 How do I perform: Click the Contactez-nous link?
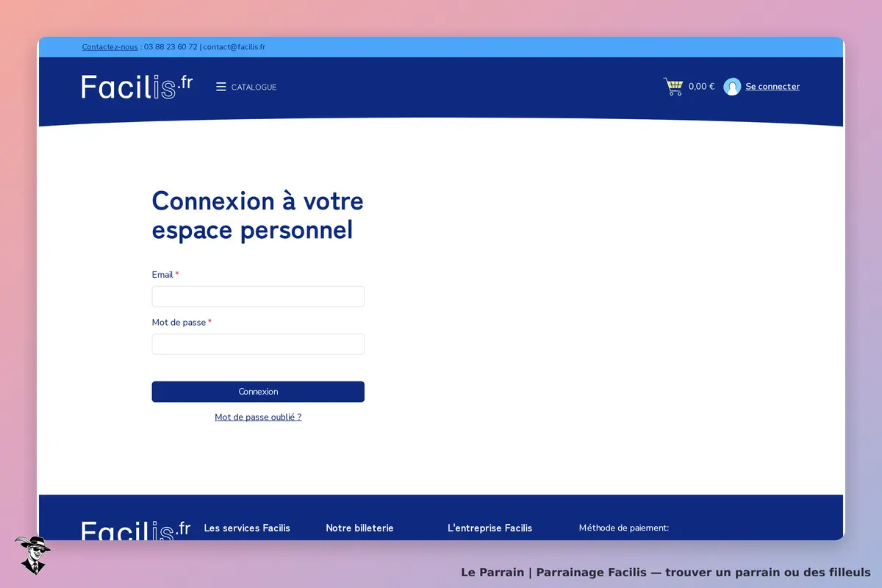[110, 47]
